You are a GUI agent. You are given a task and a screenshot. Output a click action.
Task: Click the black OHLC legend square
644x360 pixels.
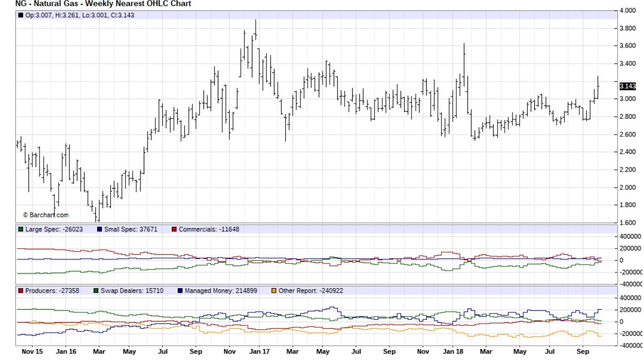[21, 15]
